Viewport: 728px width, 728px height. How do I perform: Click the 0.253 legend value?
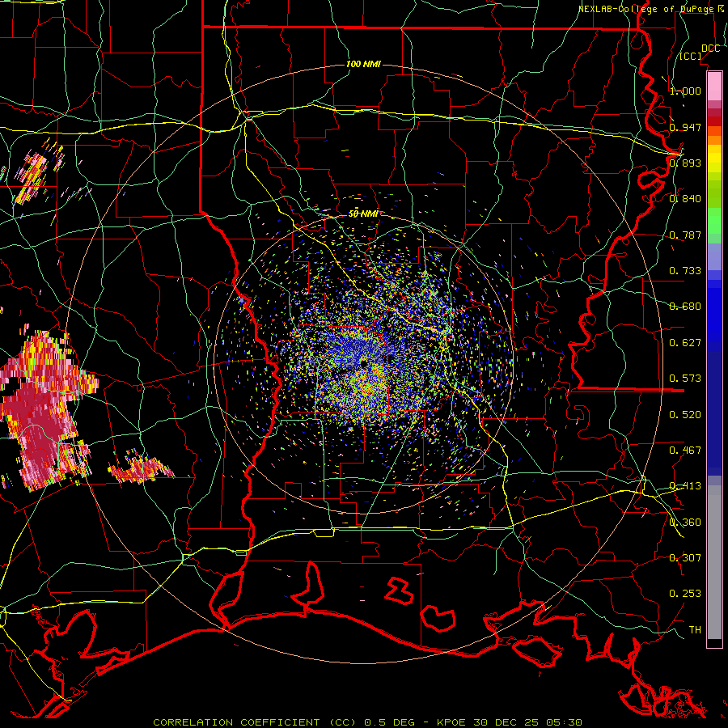point(685,594)
